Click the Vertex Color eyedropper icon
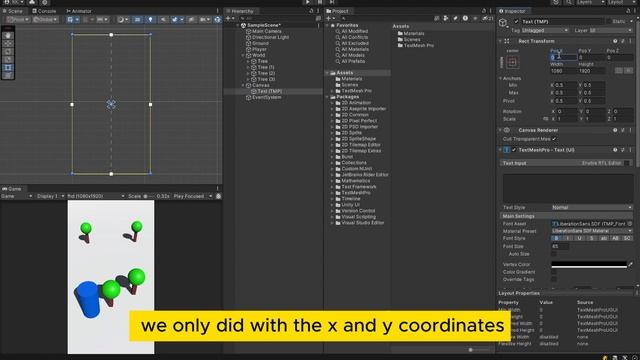The image size is (640, 360). (631, 264)
